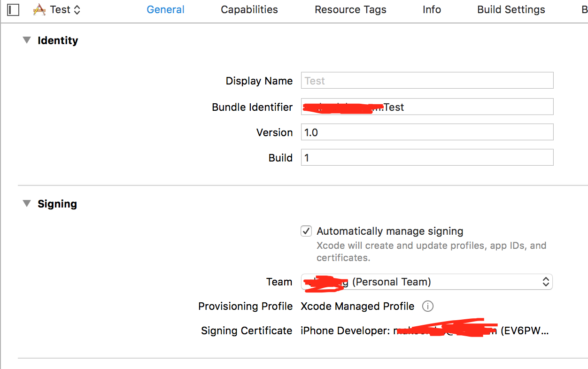Click the partially visible tab after Build Settings
588x369 pixels.
tap(584, 9)
